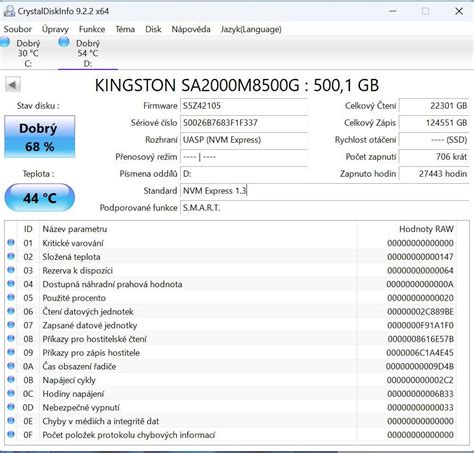Click the Dobrý 68 % health status button

pos(40,137)
